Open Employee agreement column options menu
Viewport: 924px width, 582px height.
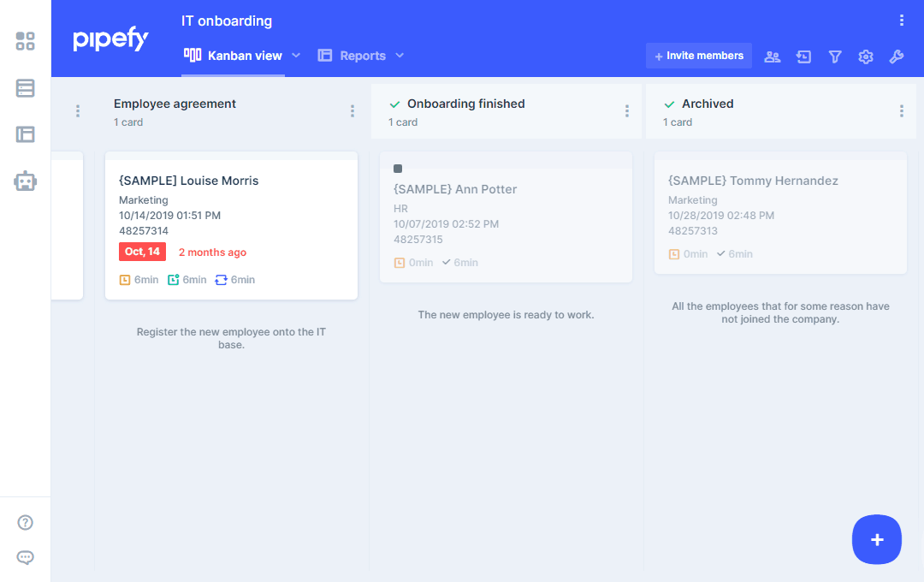click(352, 111)
